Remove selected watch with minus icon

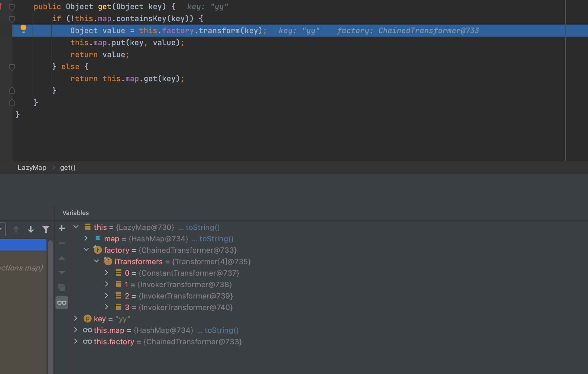tap(62, 243)
